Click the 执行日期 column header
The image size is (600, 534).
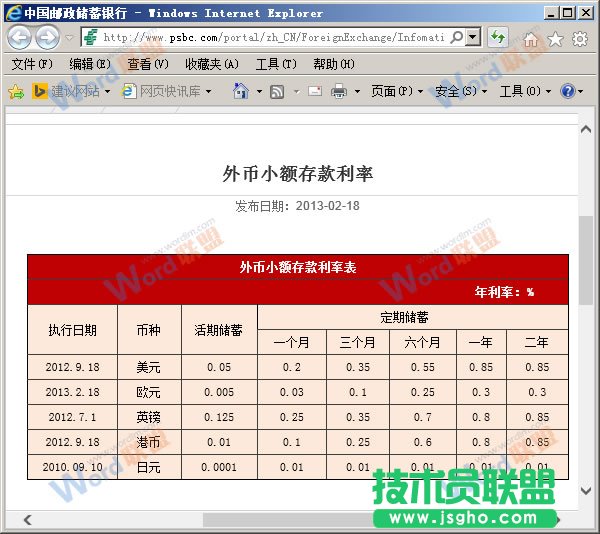click(x=72, y=330)
